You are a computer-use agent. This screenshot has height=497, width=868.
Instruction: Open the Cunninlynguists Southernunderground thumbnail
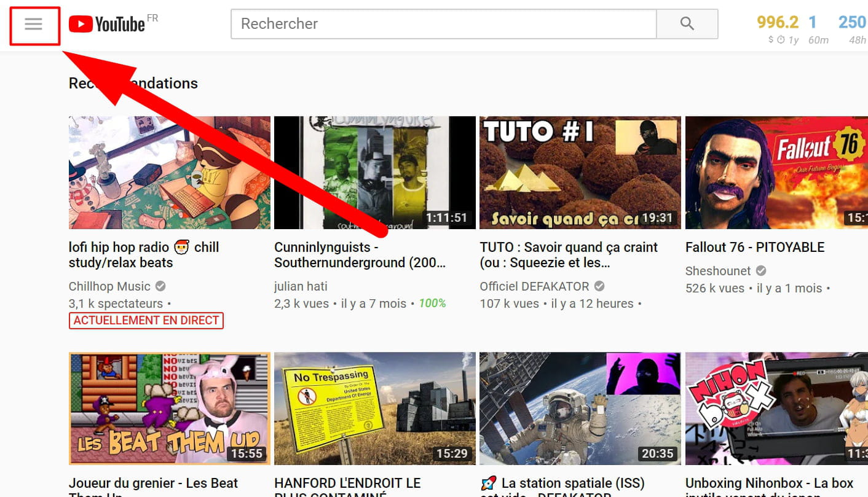tap(375, 173)
